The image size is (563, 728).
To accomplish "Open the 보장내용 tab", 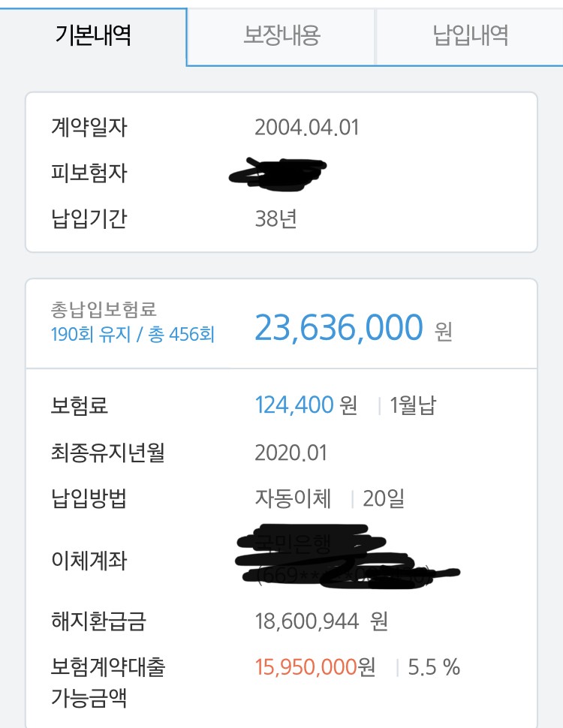I will pyautogui.click(x=281, y=36).
